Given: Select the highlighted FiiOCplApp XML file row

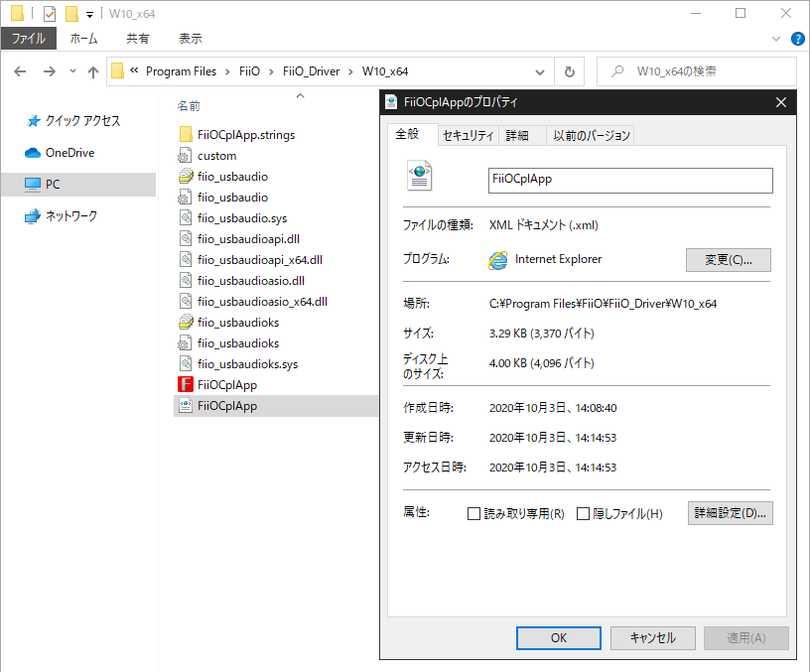Looking at the screenshot, I should coord(276,406).
